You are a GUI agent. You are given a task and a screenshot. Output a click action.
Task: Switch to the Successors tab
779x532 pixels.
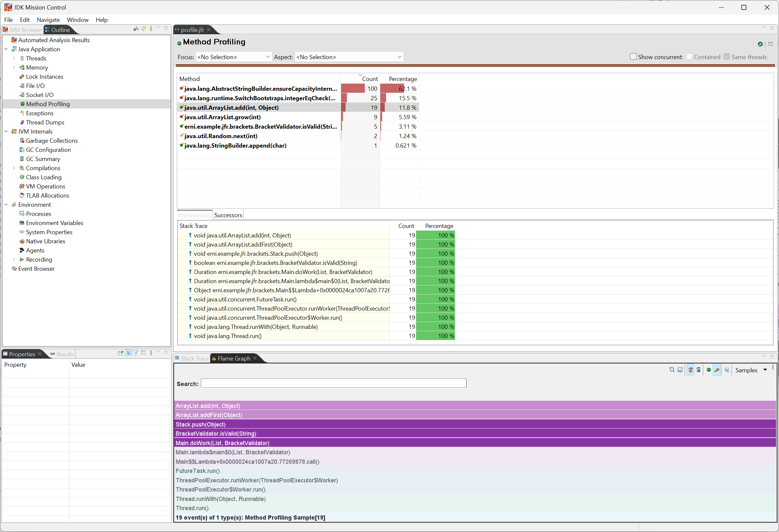pos(228,215)
